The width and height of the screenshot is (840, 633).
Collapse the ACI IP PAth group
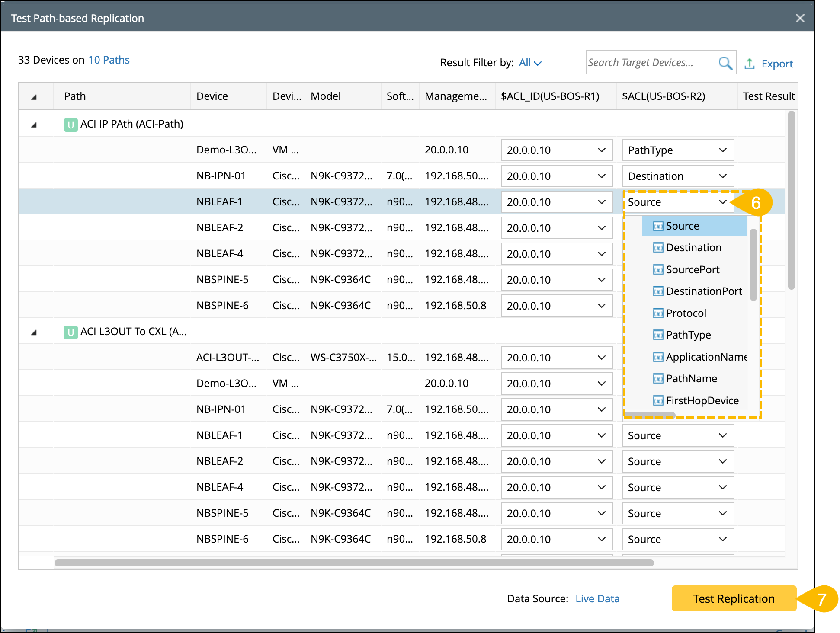[34, 125]
